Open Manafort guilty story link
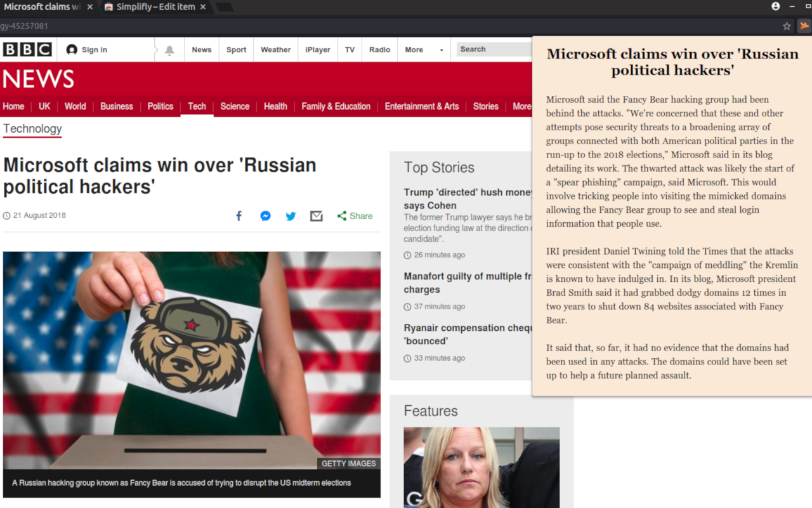Screen dimensions: 812x508 [468, 283]
